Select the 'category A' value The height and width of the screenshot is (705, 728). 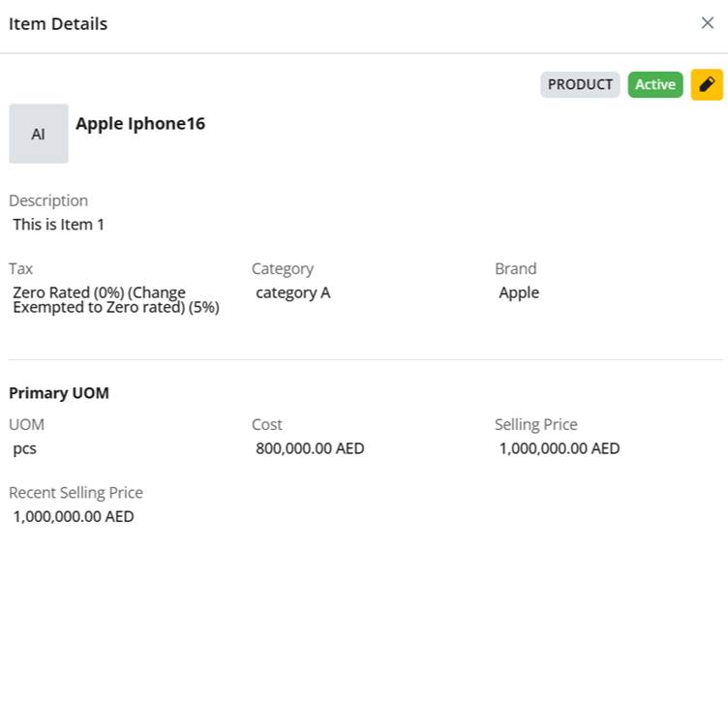pyautogui.click(x=292, y=292)
